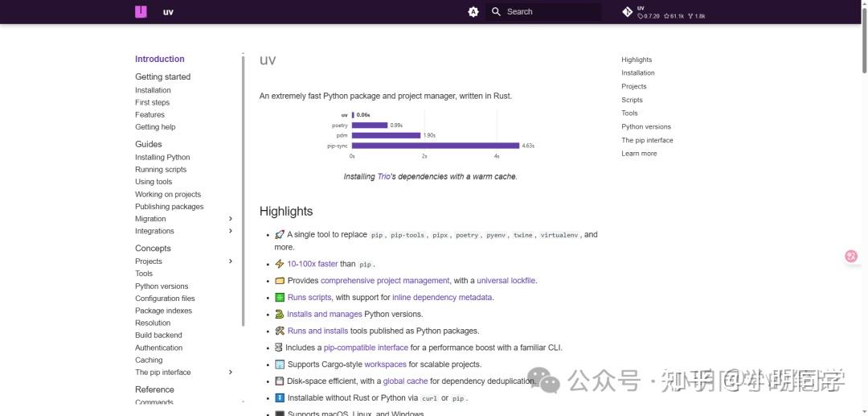868x416 pixels.
Task: Open Resolution in sidebar
Action: click(x=153, y=323)
